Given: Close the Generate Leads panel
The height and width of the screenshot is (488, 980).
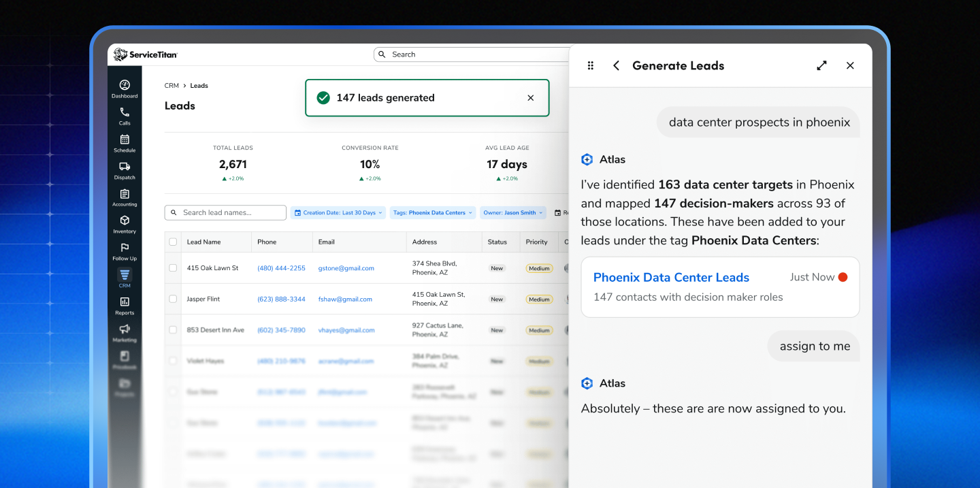Looking at the screenshot, I should click(850, 65).
